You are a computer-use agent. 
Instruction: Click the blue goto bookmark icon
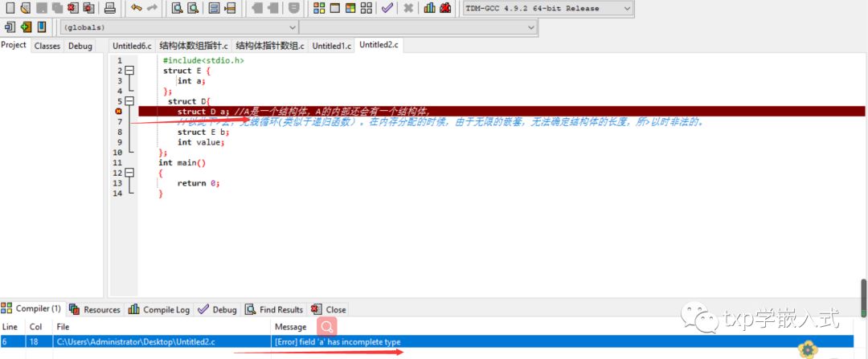tap(42, 27)
